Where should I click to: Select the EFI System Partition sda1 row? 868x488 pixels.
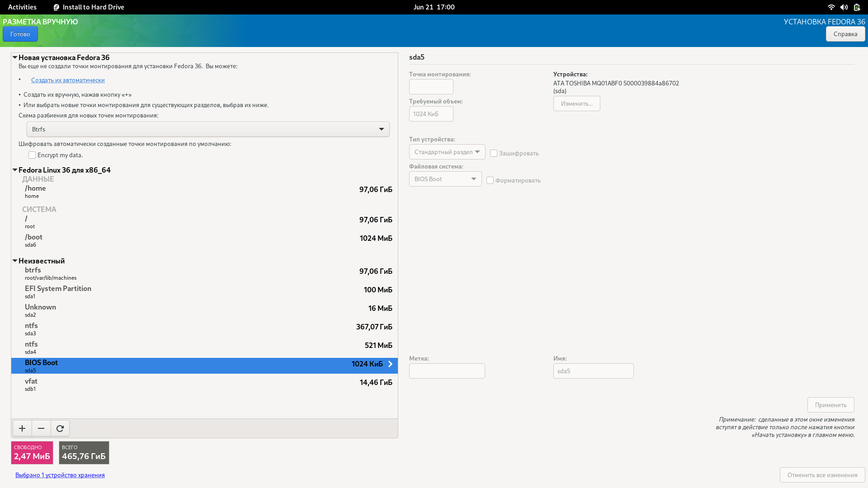[204, 292]
